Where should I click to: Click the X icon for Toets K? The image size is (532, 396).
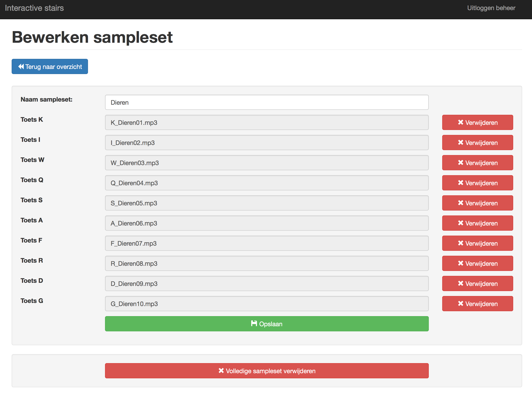(460, 122)
